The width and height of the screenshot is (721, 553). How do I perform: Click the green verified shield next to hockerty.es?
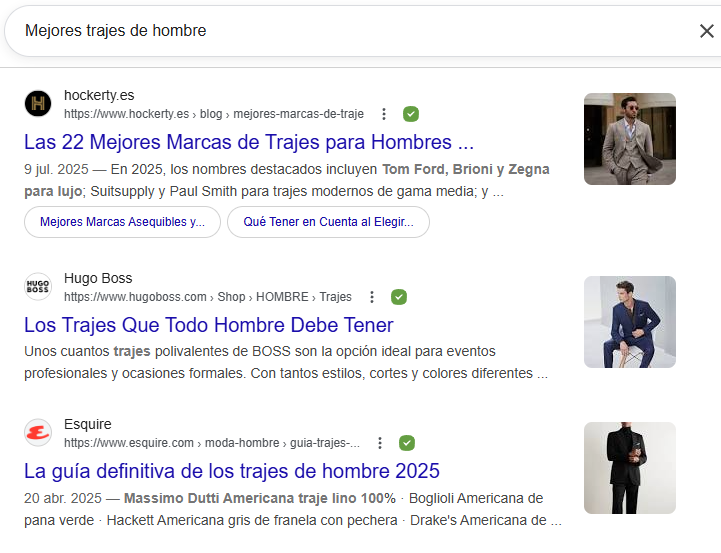coord(411,114)
